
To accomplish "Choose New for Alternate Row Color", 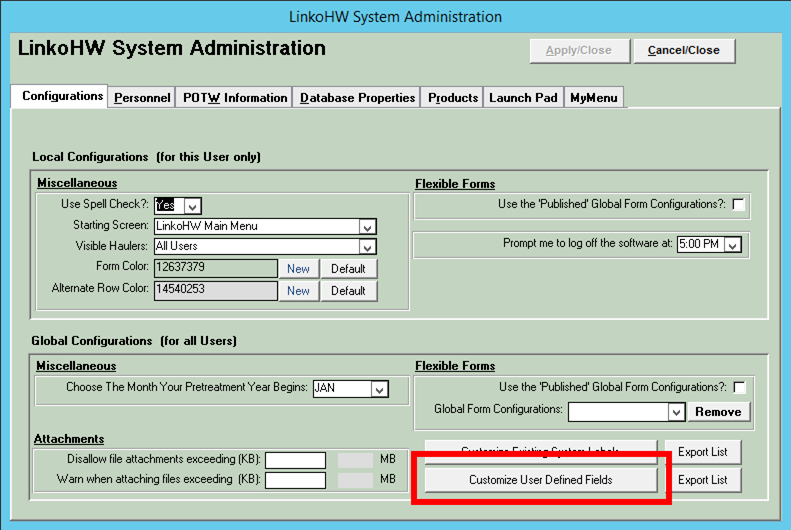I will click(x=299, y=291).
